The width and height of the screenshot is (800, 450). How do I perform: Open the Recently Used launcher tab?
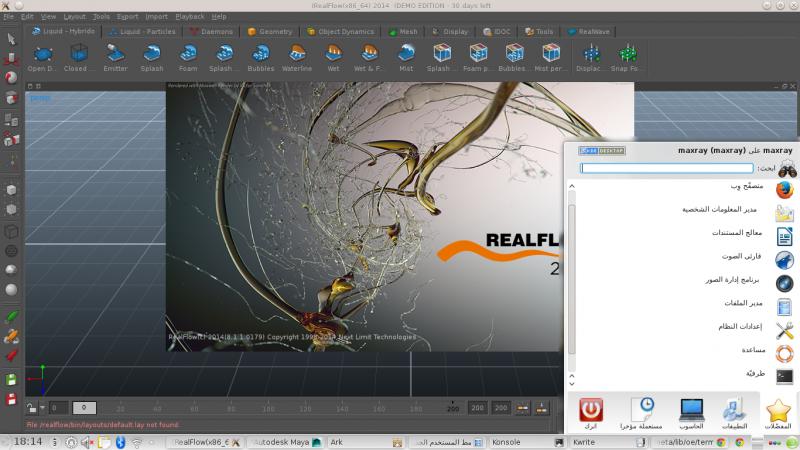pyautogui.click(x=641, y=414)
